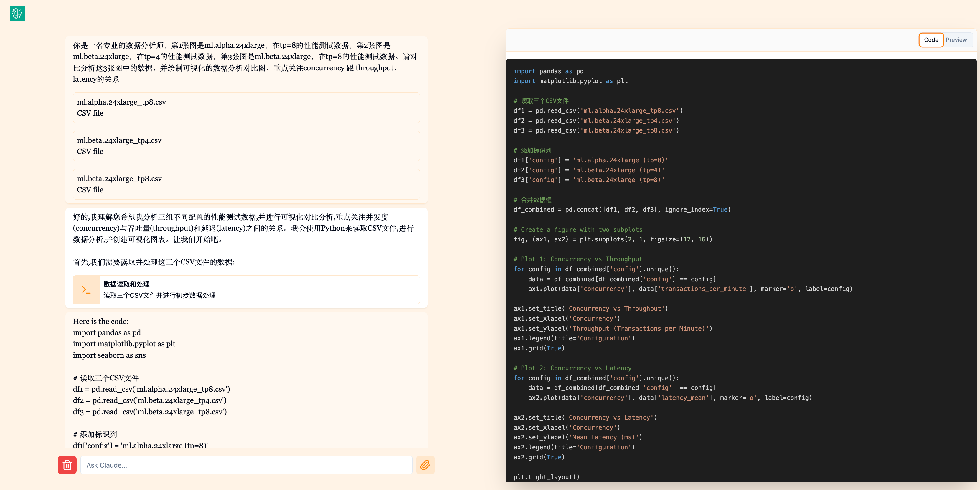
Task: Click the df3 read_csv line in code panel
Action: (596, 130)
